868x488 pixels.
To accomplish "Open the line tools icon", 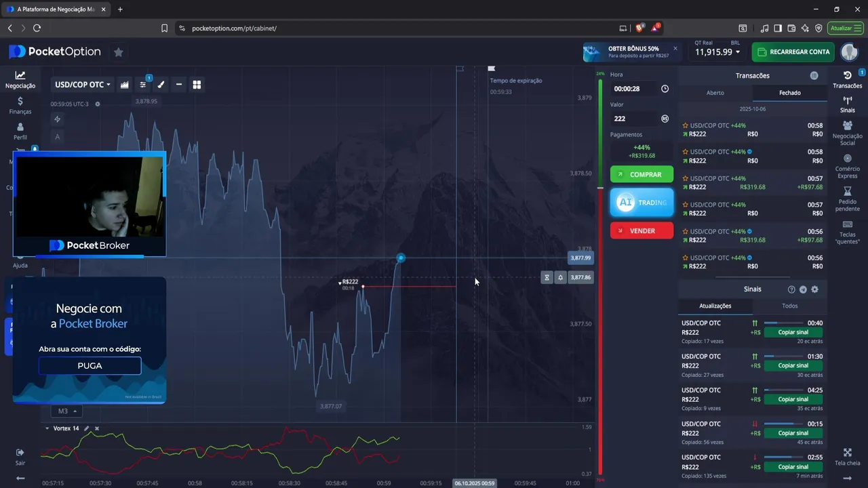I will 179,85.
